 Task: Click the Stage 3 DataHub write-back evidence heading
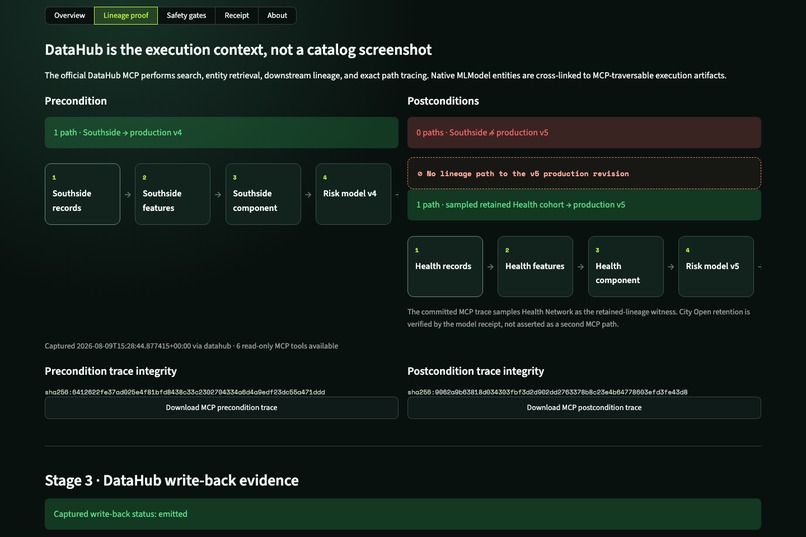[x=172, y=480]
